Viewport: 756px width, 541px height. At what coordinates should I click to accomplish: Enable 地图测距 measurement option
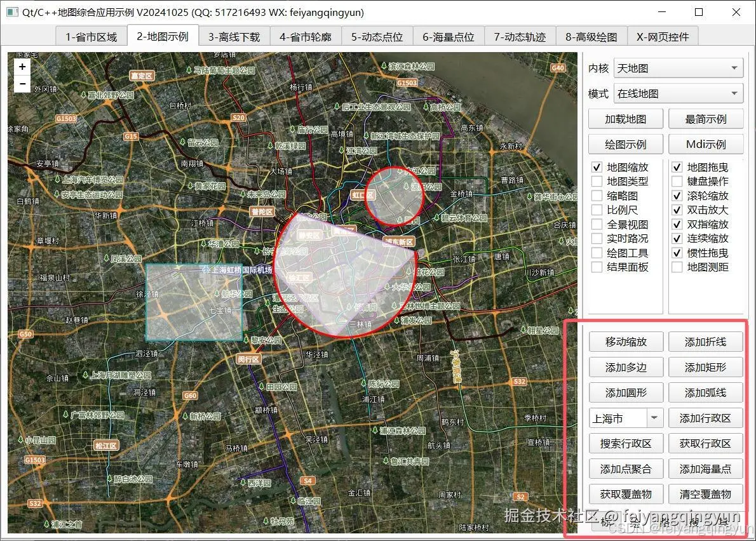[676, 267]
